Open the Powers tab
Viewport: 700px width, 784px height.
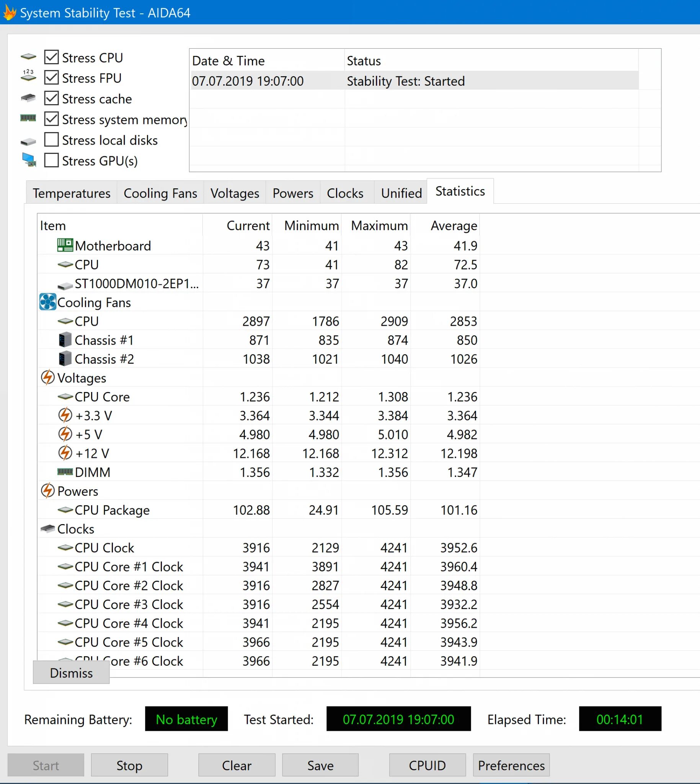[293, 193]
